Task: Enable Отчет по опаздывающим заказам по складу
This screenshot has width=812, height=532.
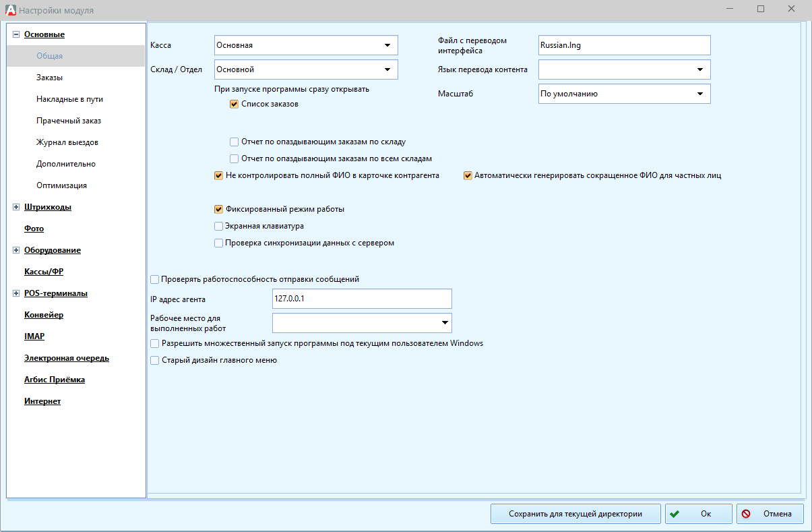Action: click(x=235, y=142)
